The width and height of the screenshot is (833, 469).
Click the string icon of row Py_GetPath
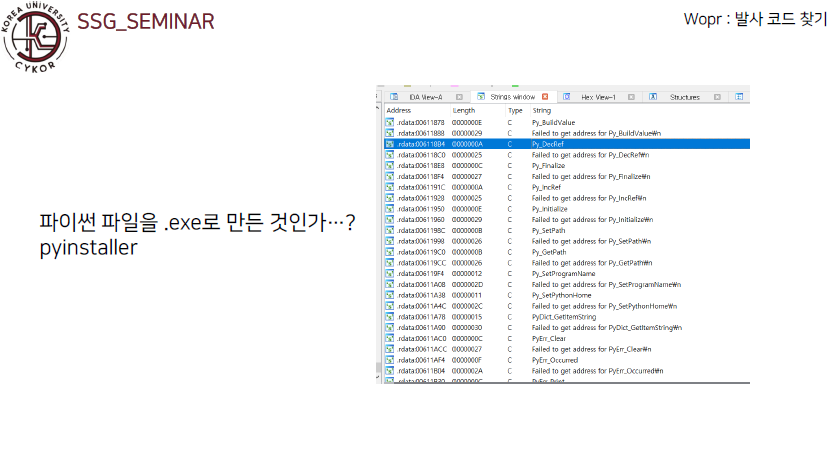pos(390,252)
